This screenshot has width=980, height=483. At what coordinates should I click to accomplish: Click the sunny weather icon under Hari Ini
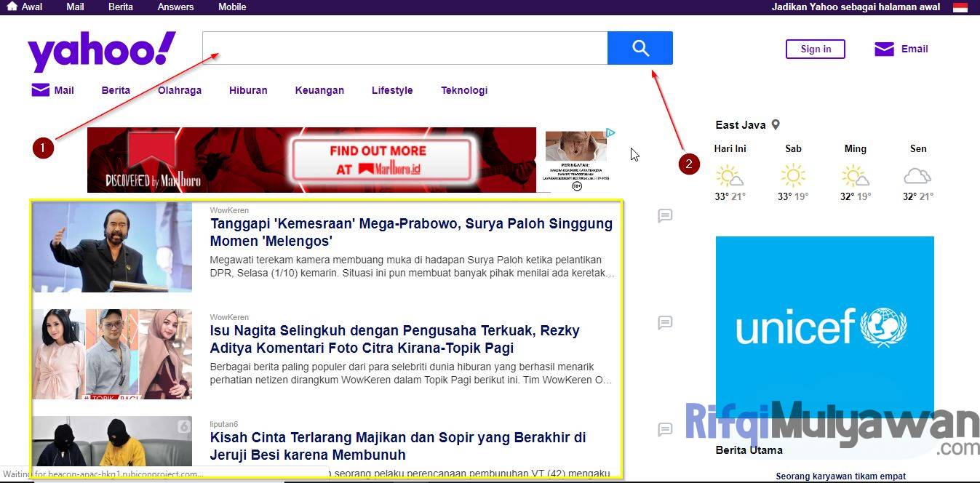pyautogui.click(x=730, y=175)
